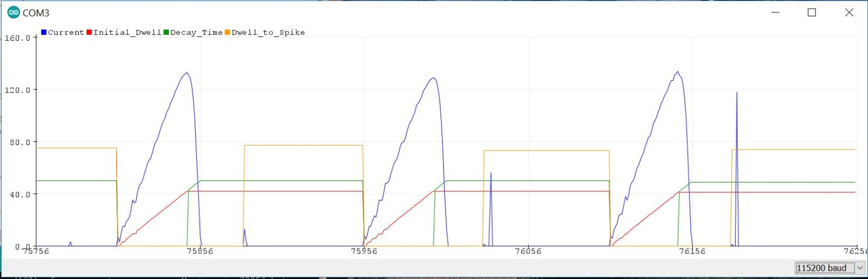Click the green Decay_Time legend square
Viewport: 868px width, 279px height.
(x=167, y=33)
